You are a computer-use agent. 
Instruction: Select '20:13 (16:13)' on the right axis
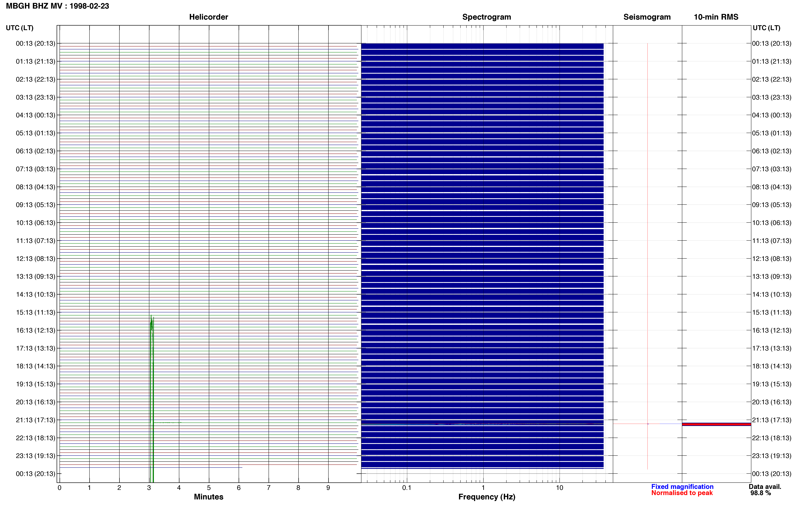pyautogui.click(x=772, y=402)
